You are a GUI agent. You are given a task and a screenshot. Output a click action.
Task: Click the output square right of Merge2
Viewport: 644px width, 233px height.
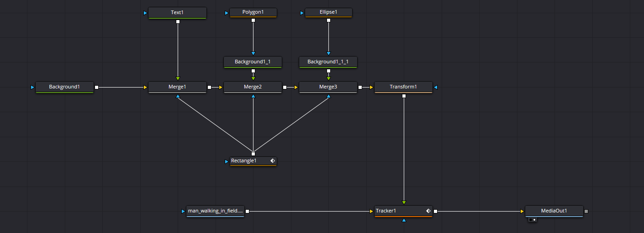pos(285,87)
